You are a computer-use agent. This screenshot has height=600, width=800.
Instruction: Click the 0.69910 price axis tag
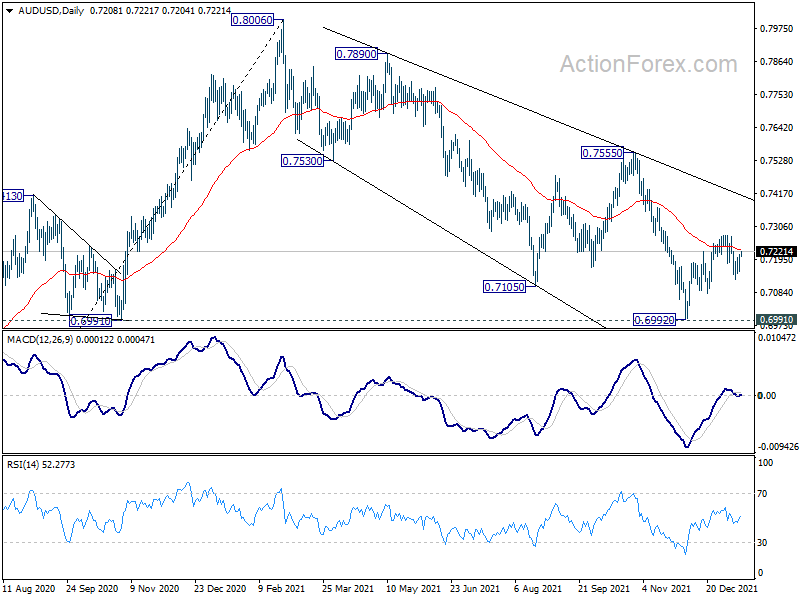click(776, 320)
